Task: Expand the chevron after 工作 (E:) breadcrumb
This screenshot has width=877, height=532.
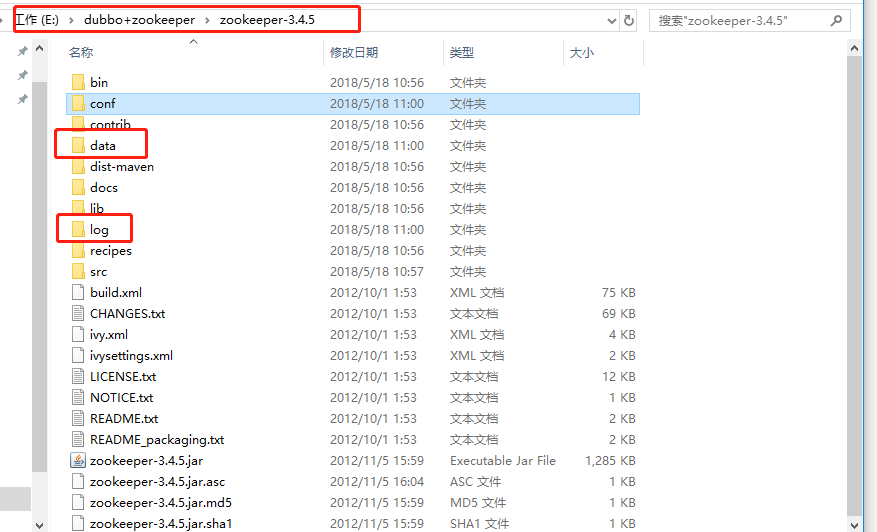Action: [71, 20]
